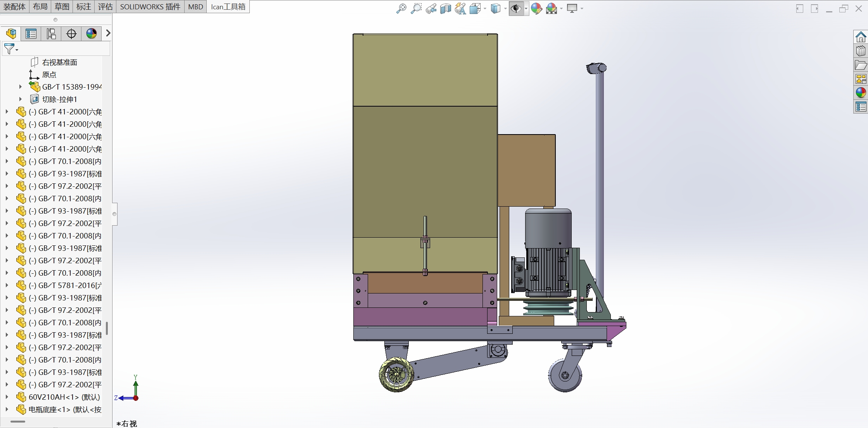Toggle the Hide/Show Items eye button
The image size is (868, 428).
515,9
